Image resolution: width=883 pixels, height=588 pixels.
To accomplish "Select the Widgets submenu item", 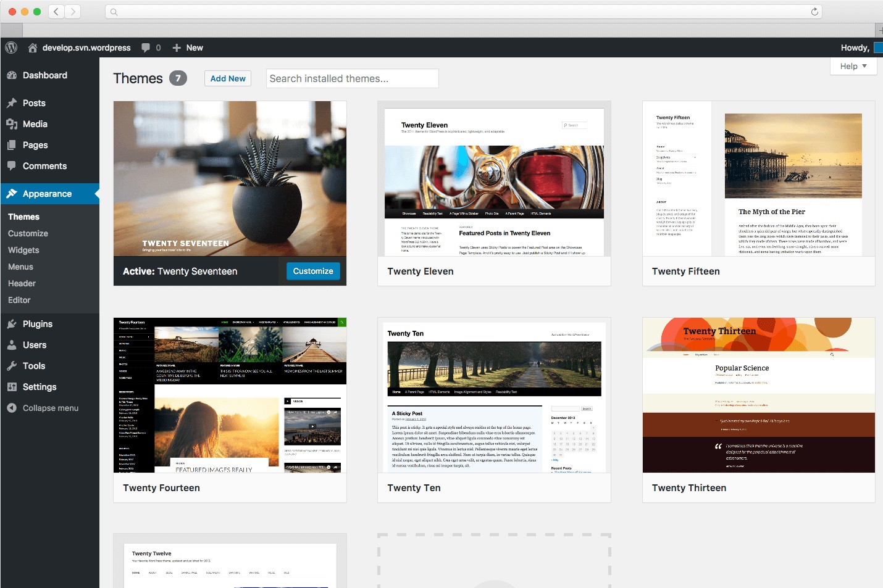I will tap(23, 250).
